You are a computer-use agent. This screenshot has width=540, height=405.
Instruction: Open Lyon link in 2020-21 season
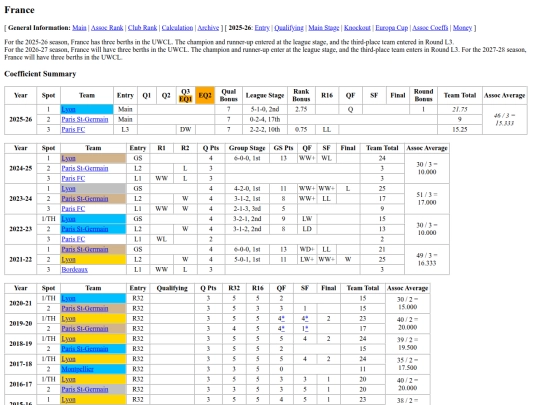tap(68, 298)
